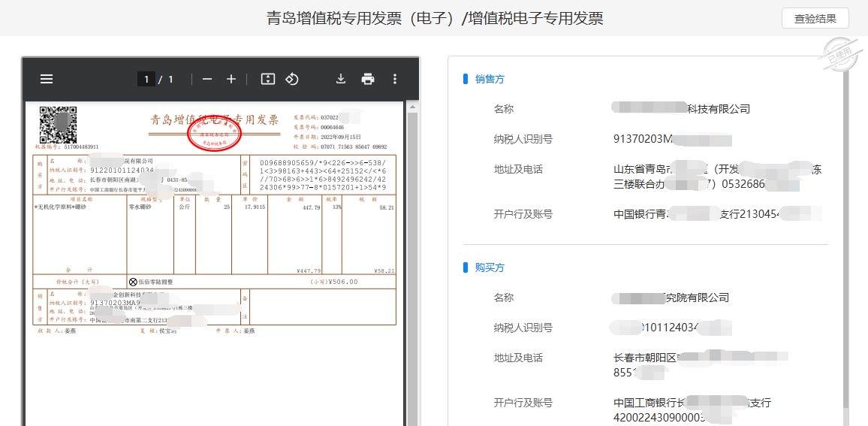Image resolution: width=868 pixels, height=426 pixels.
Task: Click machine number 517004483911
Action: 81,147
